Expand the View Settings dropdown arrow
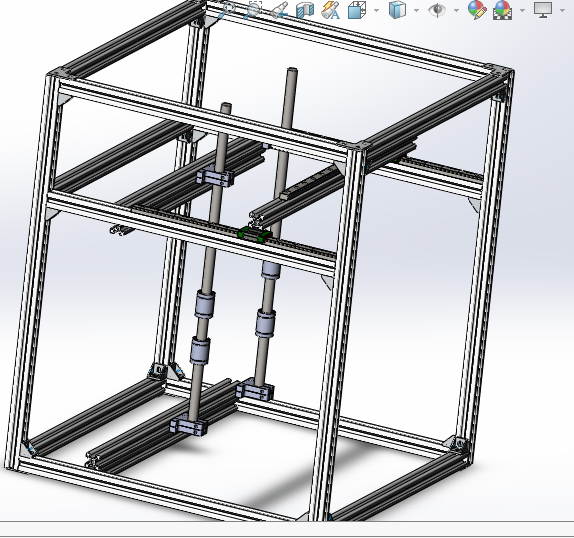Screen dimensions: 574x538 (x=563, y=11)
